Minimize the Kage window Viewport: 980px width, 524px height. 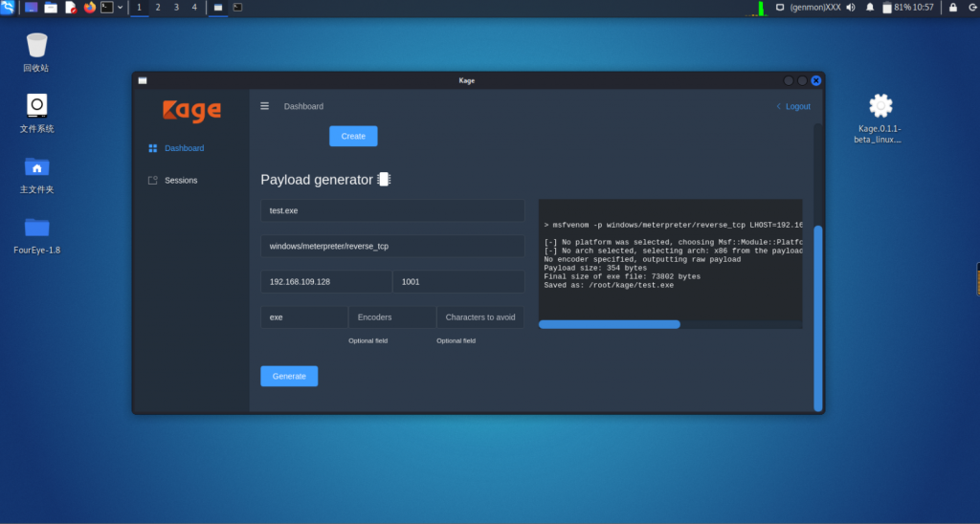(789, 80)
